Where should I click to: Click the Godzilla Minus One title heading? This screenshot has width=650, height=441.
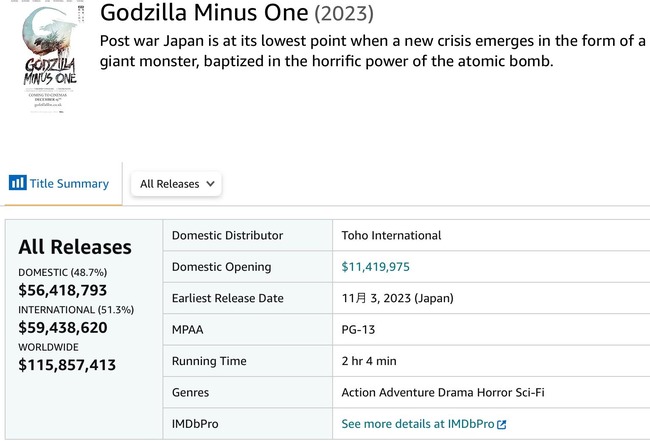pyautogui.click(x=204, y=15)
